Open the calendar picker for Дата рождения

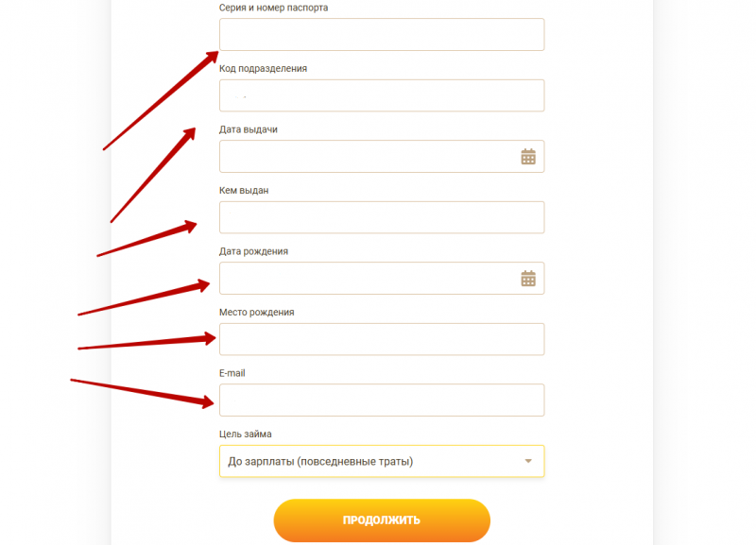(x=528, y=279)
